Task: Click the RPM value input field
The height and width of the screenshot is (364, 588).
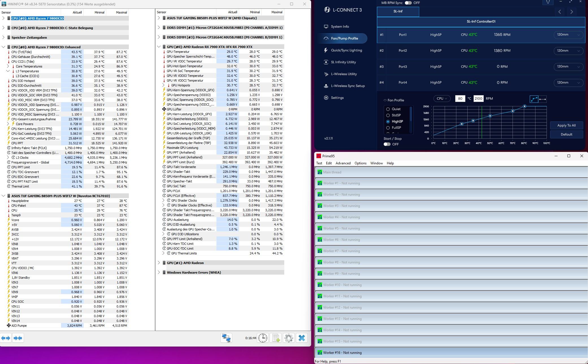Action: [478, 99]
